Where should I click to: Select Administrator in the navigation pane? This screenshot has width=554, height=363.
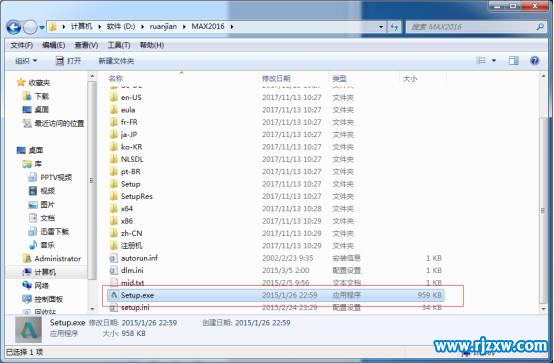[52, 258]
